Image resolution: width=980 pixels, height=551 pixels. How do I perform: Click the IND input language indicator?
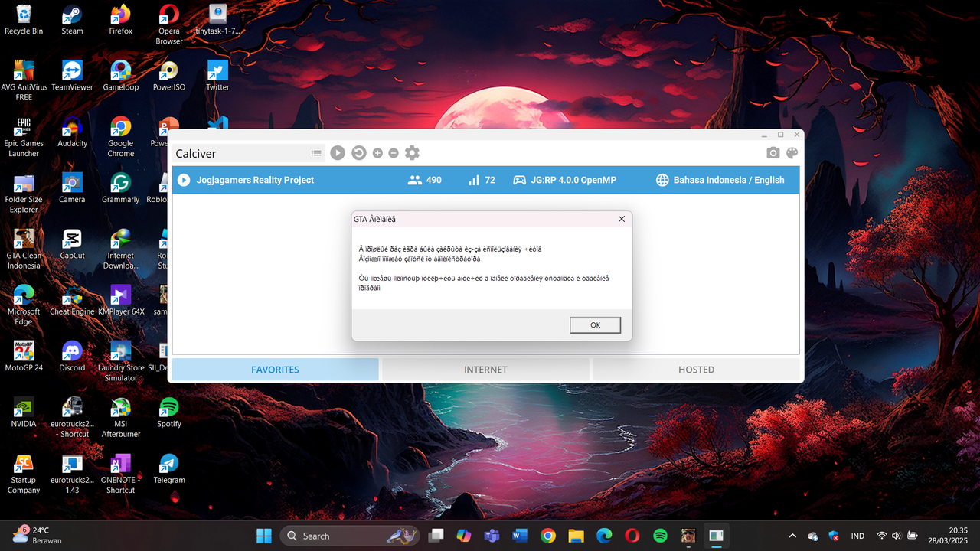(x=857, y=536)
